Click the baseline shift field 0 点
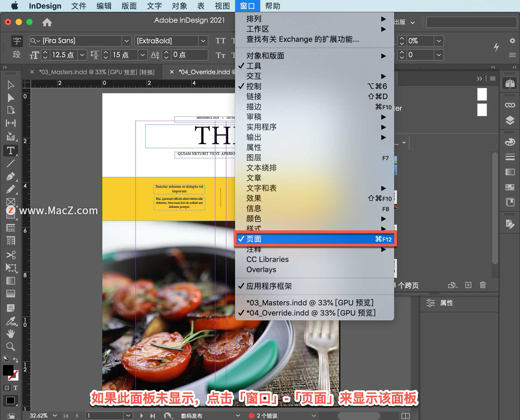Viewport: 520px width, 420px height. tap(189, 55)
